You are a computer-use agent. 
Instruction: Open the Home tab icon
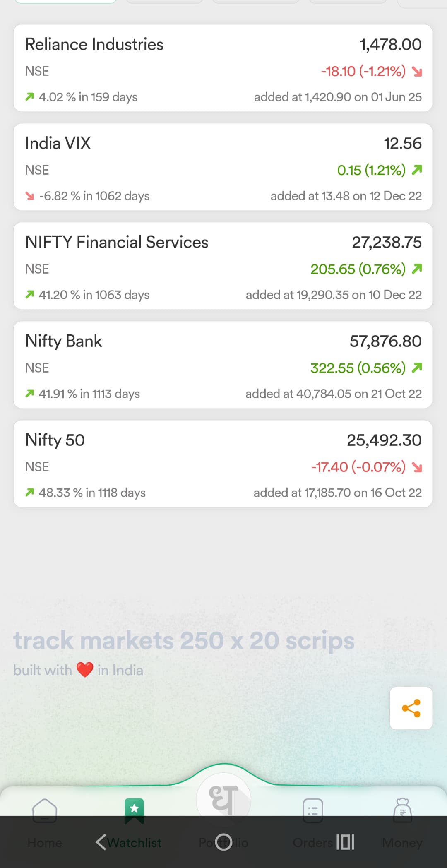tap(45, 810)
